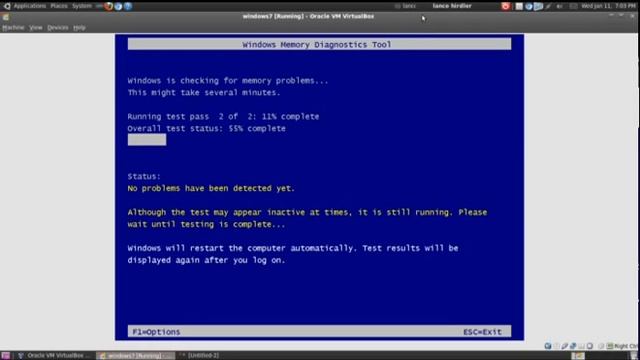640x360 pixels.
Task: Click the white square tray icon
Action: pos(519,6)
